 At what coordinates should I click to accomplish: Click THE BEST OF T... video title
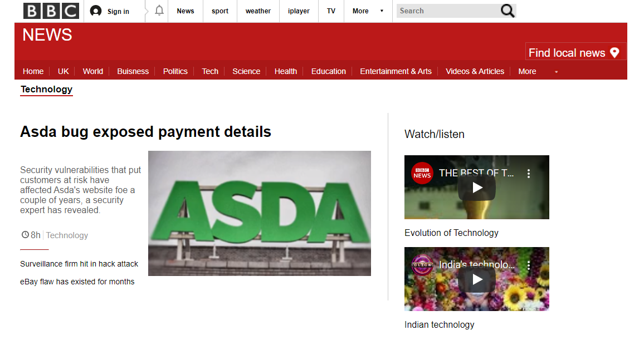(x=476, y=173)
